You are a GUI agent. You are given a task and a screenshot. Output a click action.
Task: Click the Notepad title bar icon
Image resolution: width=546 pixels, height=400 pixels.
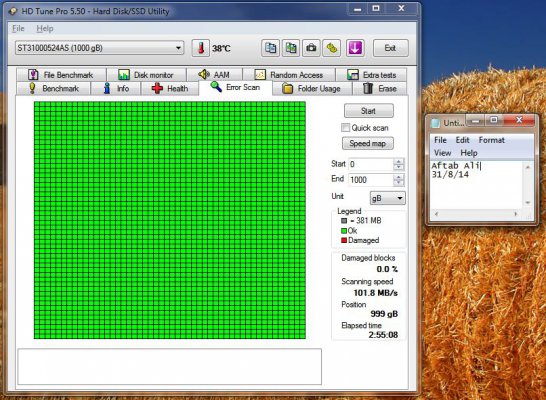[x=435, y=123]
